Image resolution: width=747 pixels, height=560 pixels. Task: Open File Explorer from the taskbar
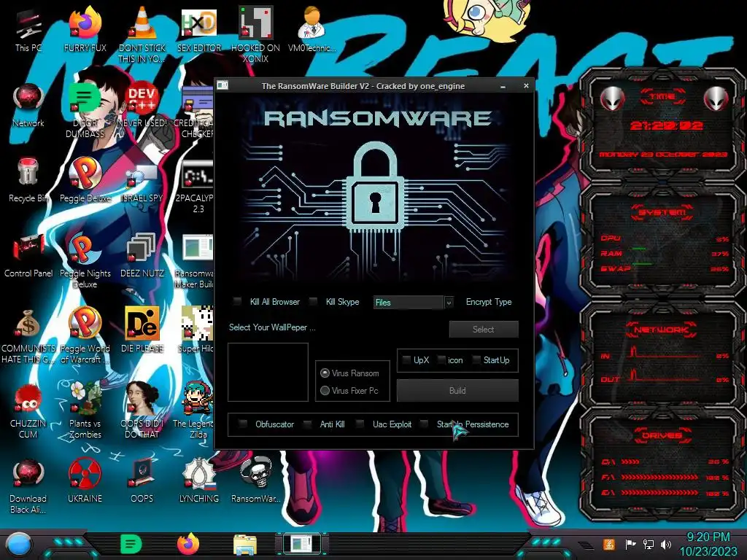245,545
